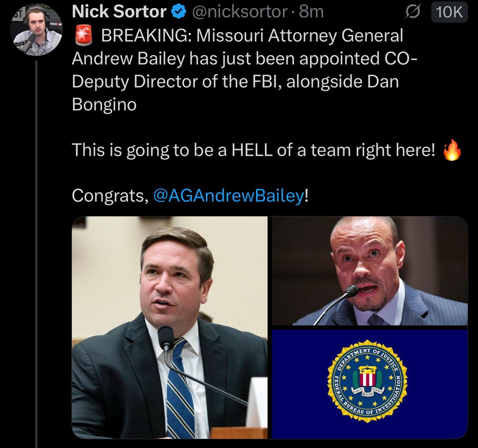Open the @AGAndrewBailey mention link

(x=228, y=196)
